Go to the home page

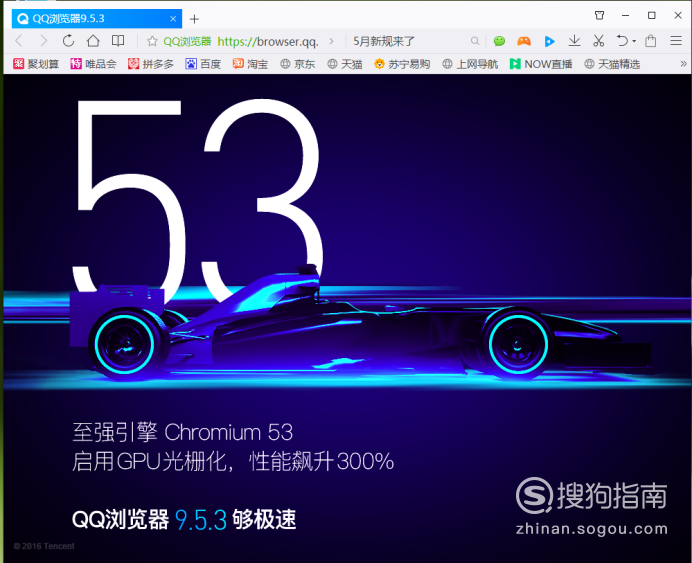tap(93, 41)
